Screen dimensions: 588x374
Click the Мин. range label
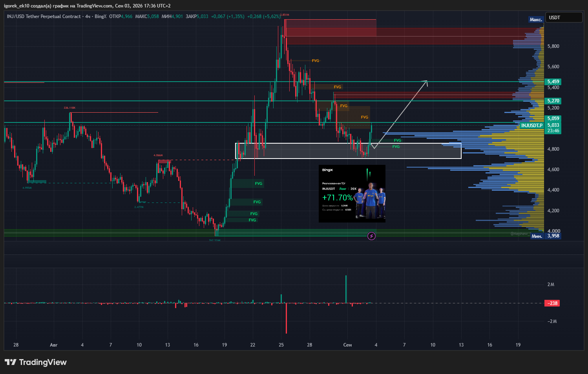(x=537, y=236)
